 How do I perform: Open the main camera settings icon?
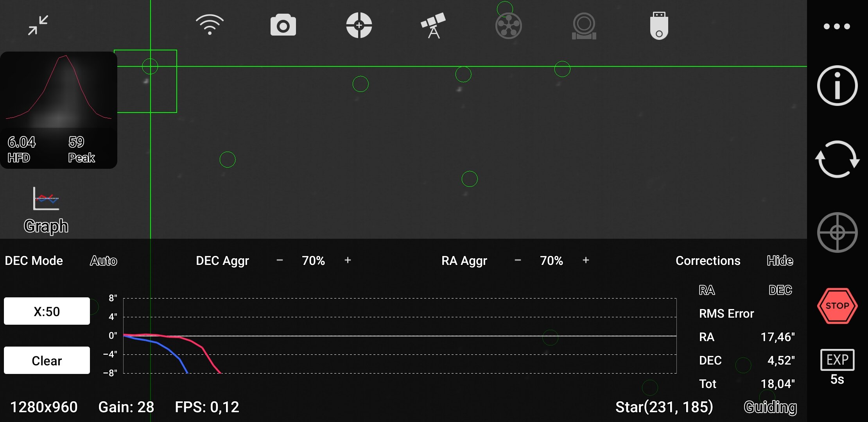tap(283, 25)
